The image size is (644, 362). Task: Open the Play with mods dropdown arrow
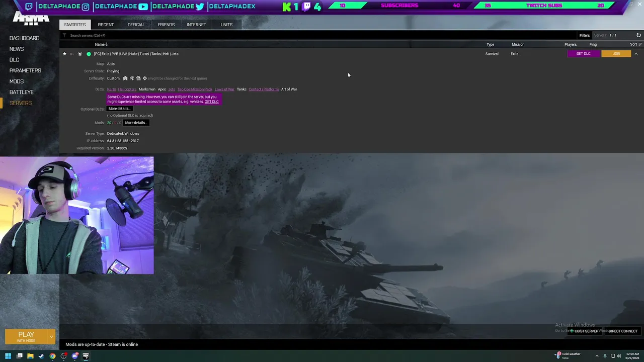[x=51, y=336]
